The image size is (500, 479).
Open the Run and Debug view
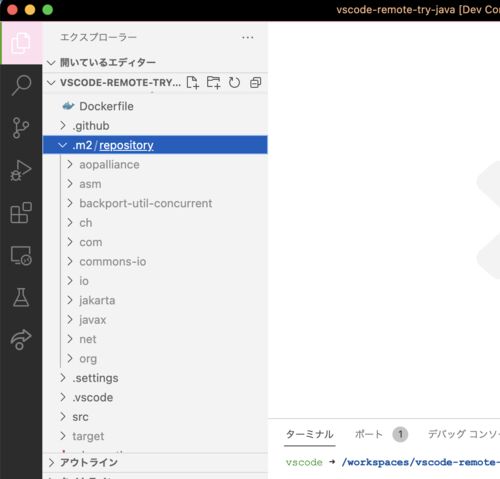pyautogui.click(x=21, y=170)
